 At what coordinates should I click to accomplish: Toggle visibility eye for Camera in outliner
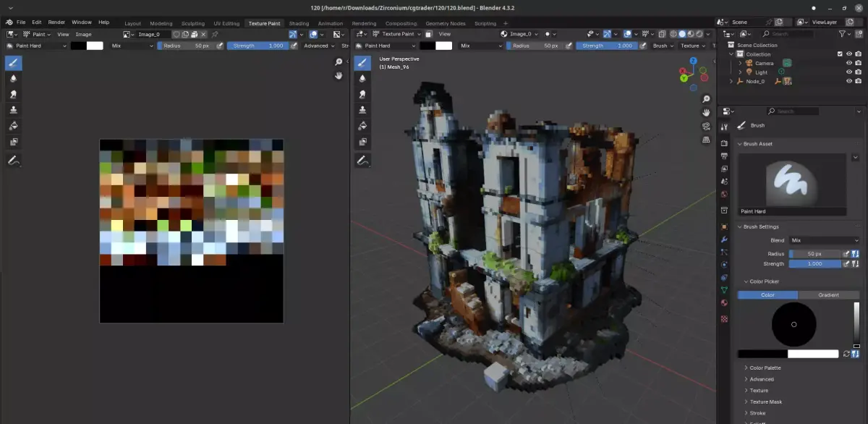(x=849, y=63)
